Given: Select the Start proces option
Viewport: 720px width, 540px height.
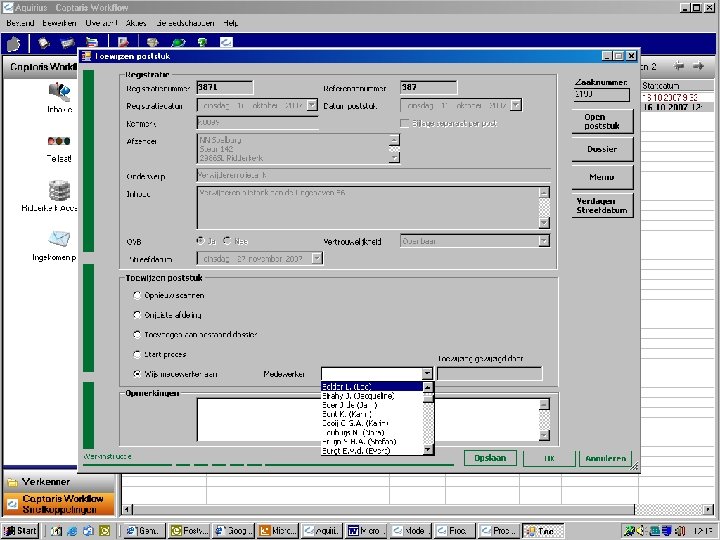Looking at the screenshot, I should (x=137, y=354).
